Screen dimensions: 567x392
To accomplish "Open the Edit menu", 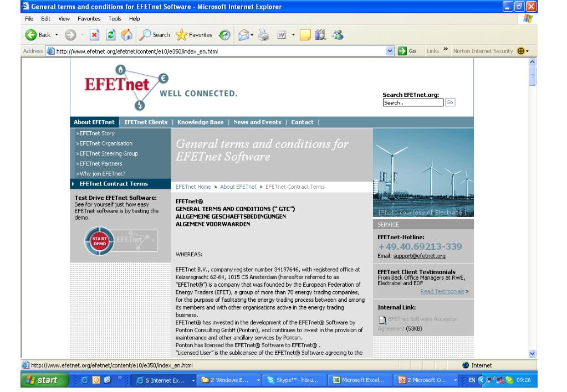I will point(45,19).
